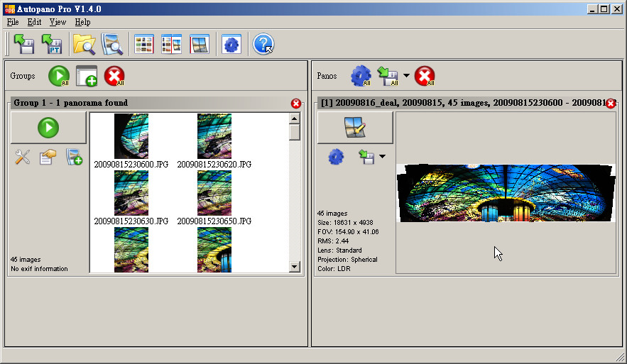Open the browse folder icon in toolbar
Viewport: 627px width, 364px height.
[x=84, y=44]
